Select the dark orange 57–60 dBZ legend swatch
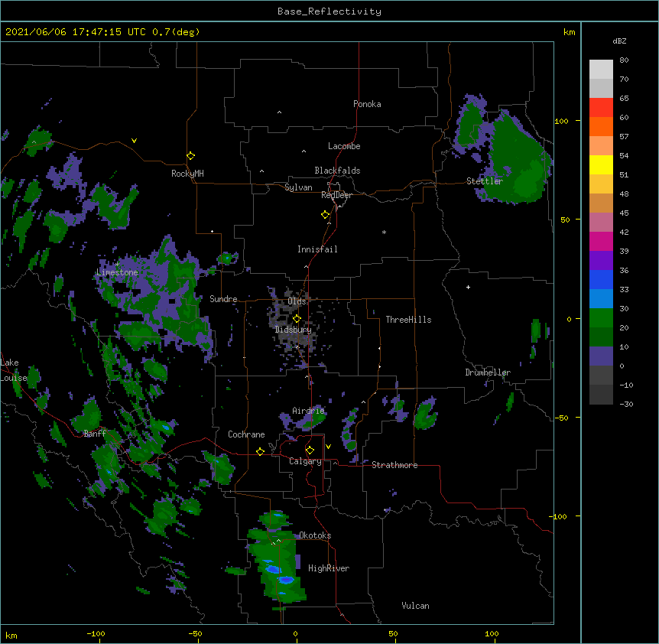Image resolution: width=659 pixels, height=644 pixels. [x=601, y=126]
